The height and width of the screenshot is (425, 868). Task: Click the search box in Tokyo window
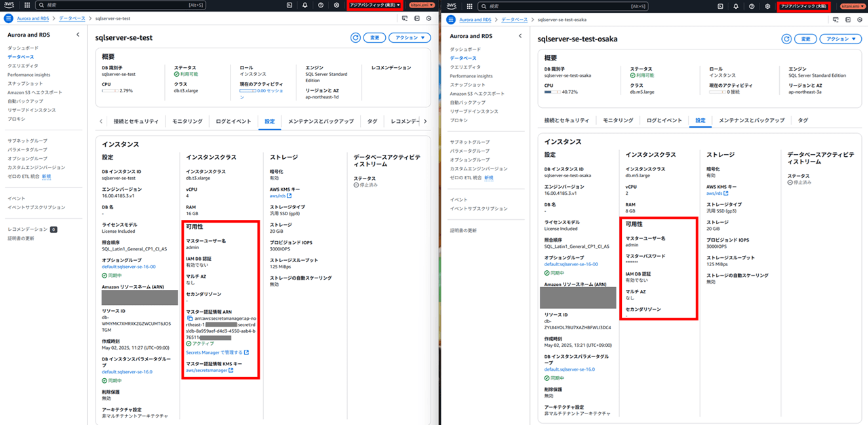[x=122, y=5]
